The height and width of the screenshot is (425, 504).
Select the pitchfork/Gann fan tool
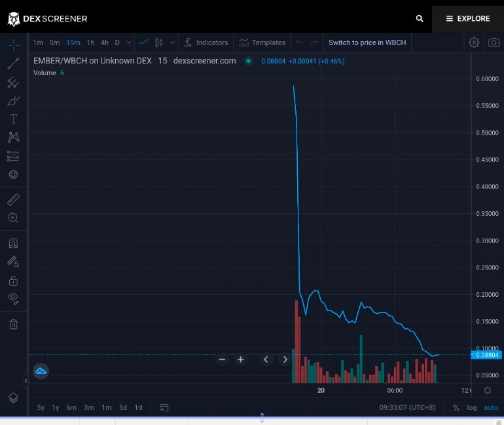(13, 82)
